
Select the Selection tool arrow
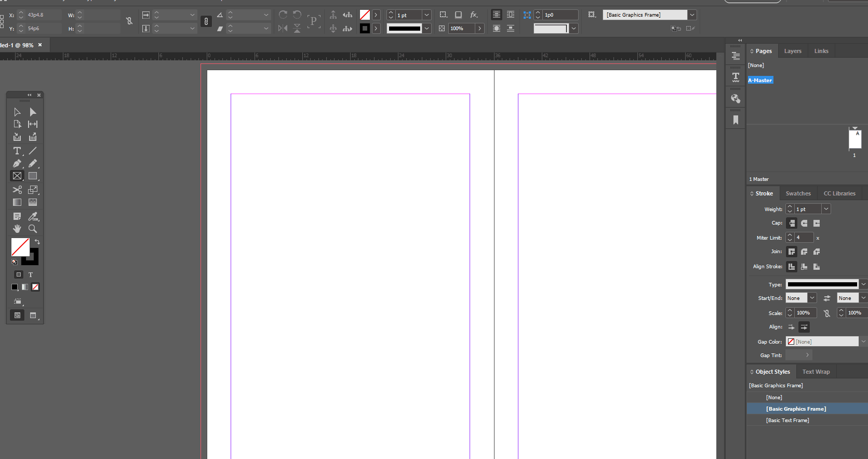pyautogui.click(x=17, y=112)
